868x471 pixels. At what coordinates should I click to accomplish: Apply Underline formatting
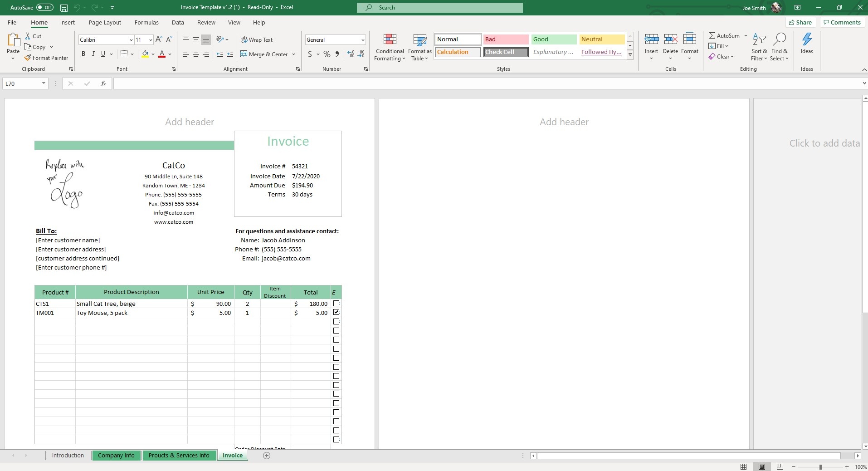[103, 54]
